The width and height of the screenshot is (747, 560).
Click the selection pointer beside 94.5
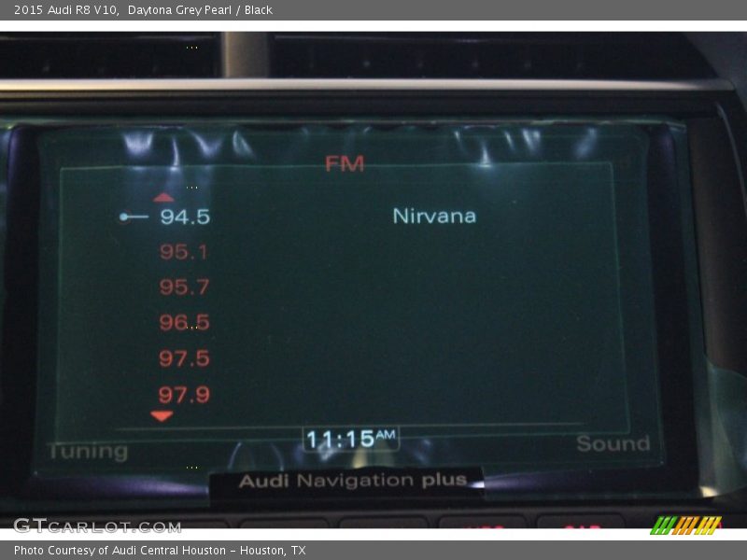point(134,217)
